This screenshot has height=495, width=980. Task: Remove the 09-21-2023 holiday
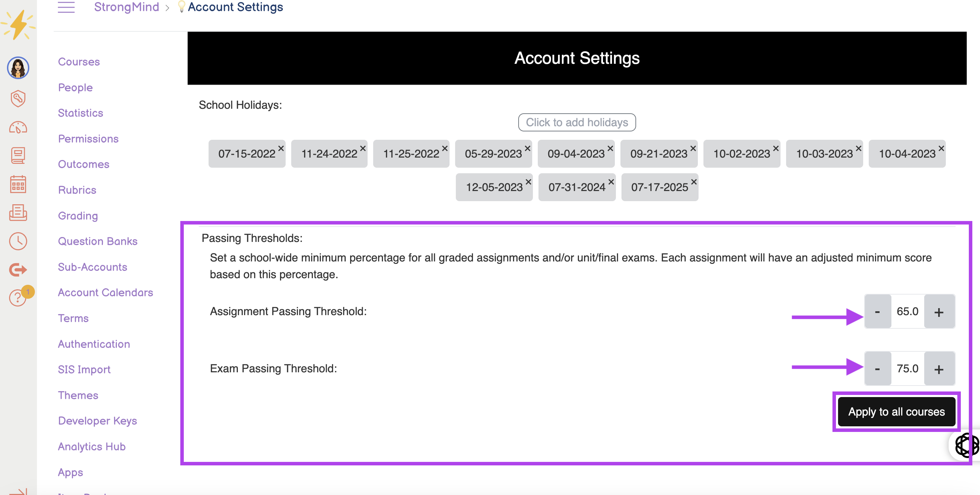click(x=693, y=148)
